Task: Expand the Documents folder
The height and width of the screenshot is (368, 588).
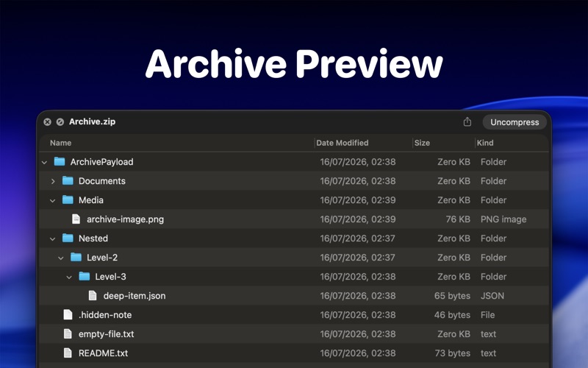Action: point(53,181)
